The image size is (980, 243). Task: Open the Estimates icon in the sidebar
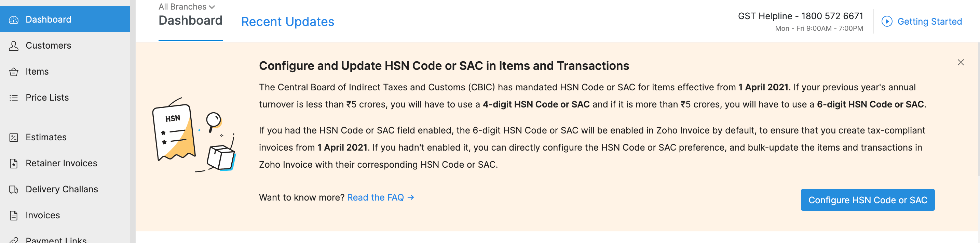(x=13, y=137)
